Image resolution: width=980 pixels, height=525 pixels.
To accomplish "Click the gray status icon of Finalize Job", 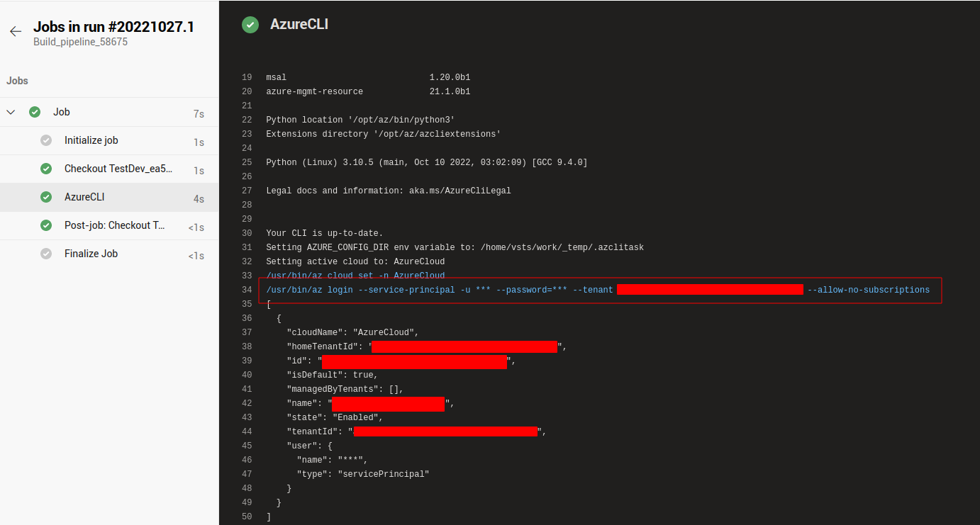I will click(46, 254).
